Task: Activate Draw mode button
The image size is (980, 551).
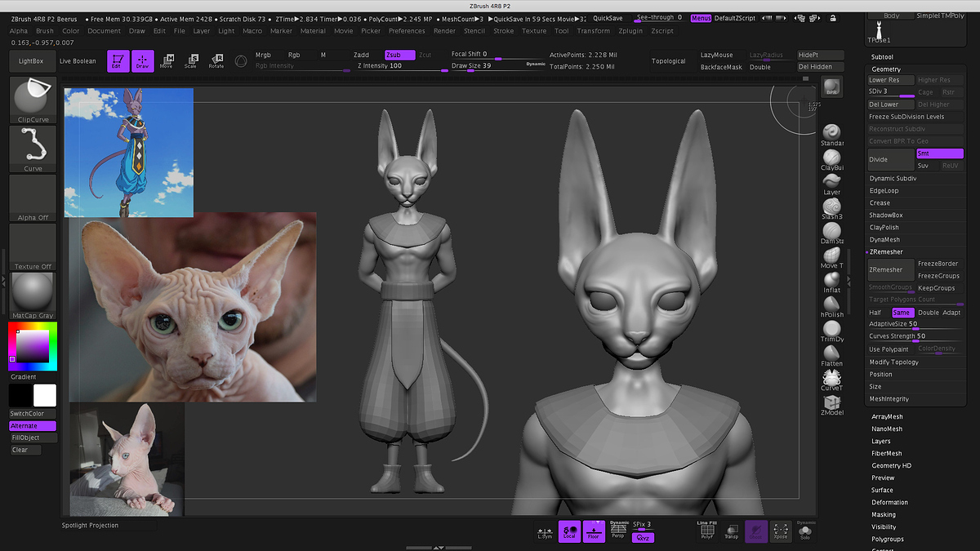Action: [143, 61]
